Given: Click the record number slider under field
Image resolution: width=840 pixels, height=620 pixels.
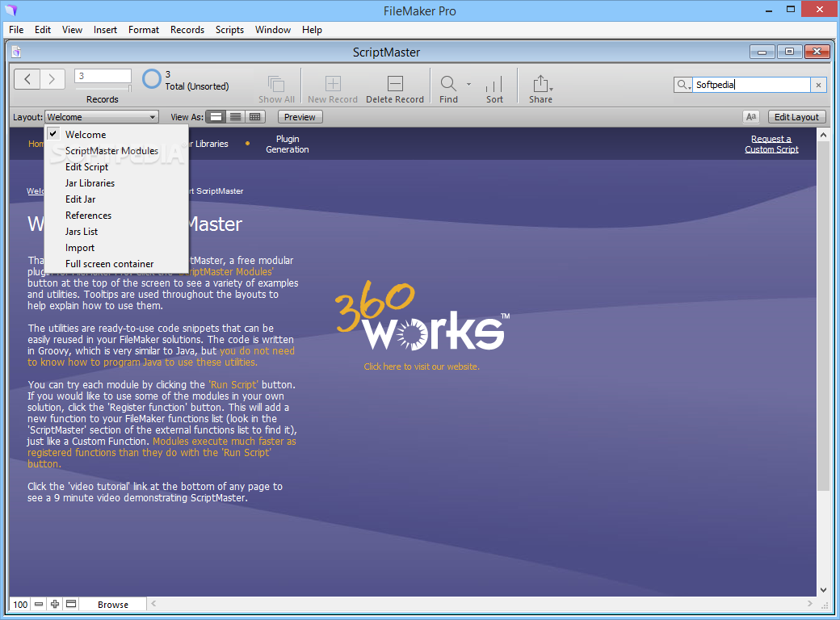Looking at the screenshot, I should 103,88.
